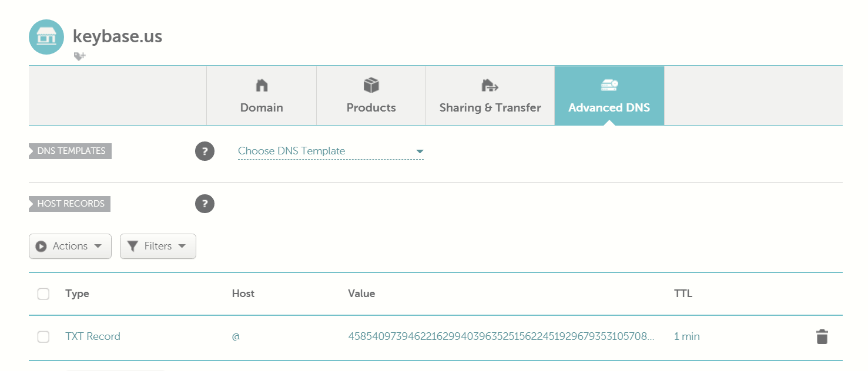Click the DNS TEMPLATES section label
Screen dimensions: 868x371
(71, 151)
